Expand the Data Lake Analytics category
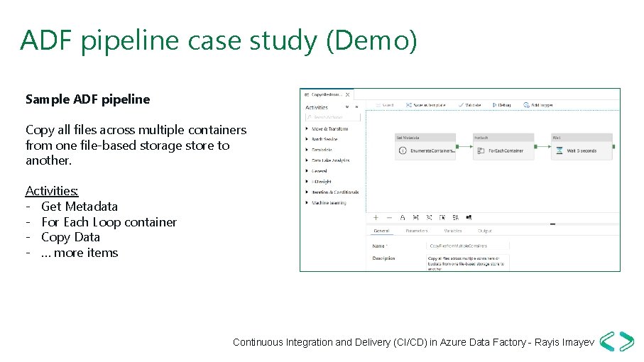 [x=328, y=160]
